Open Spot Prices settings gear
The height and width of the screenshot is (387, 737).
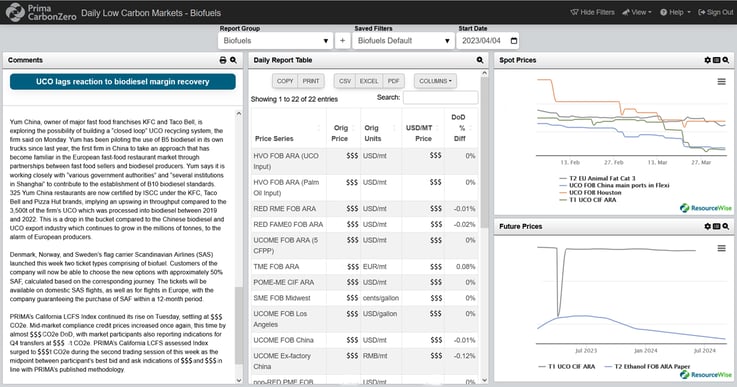coord(707,60)
